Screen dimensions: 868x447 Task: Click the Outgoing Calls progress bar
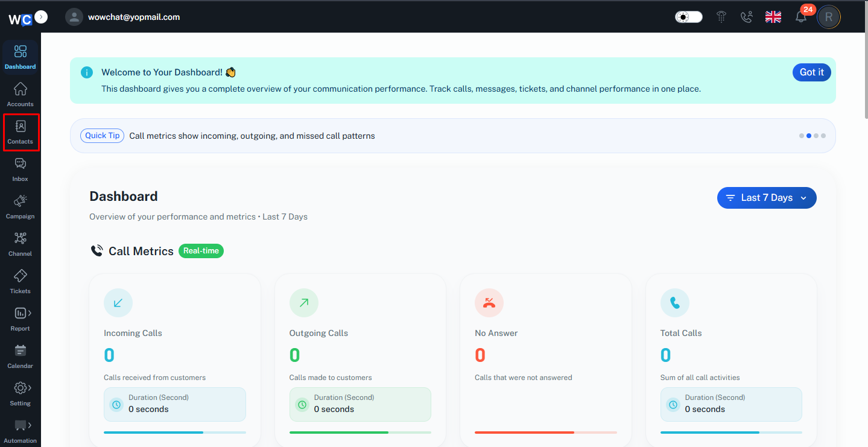click(360, 433)
